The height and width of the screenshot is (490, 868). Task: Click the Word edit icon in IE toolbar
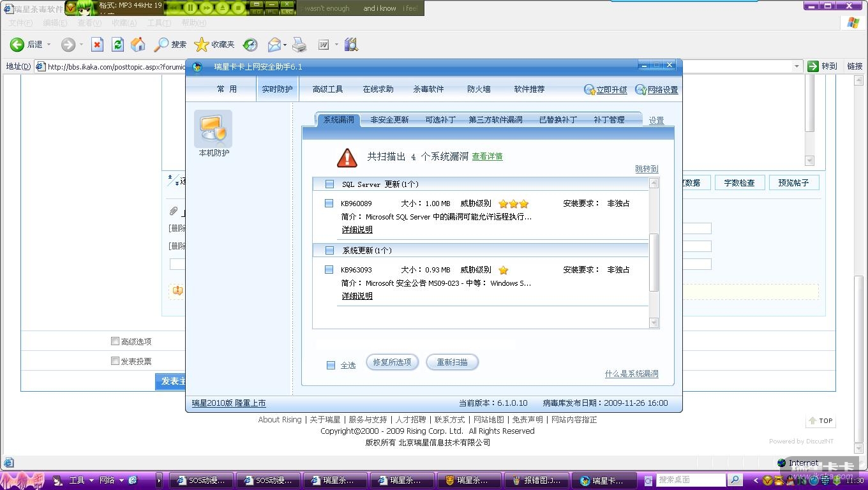(324, 45)
